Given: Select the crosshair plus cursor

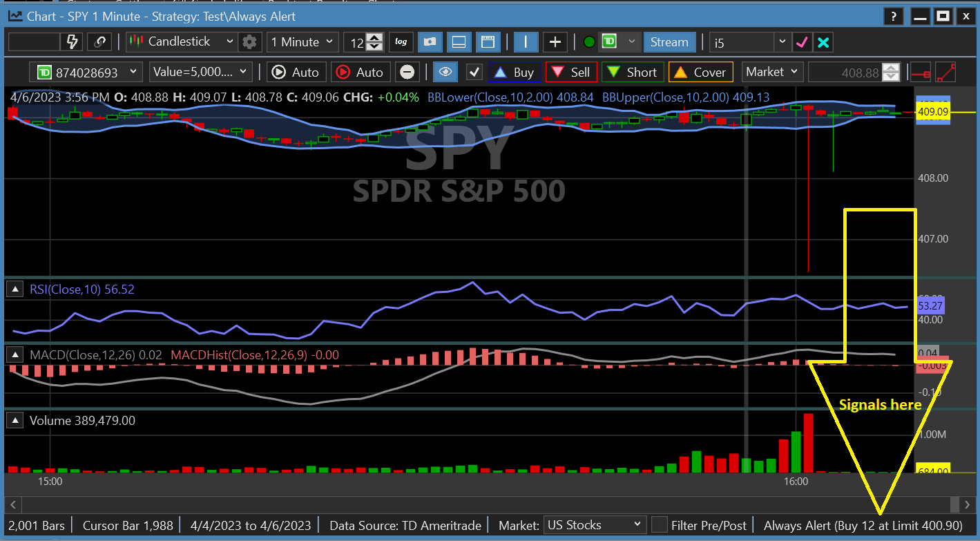Looking at the screenshot, I should (555, 41).
